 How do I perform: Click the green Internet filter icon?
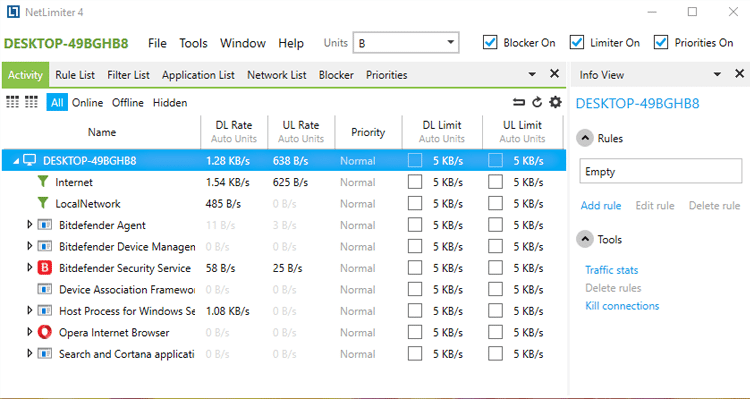43,182
